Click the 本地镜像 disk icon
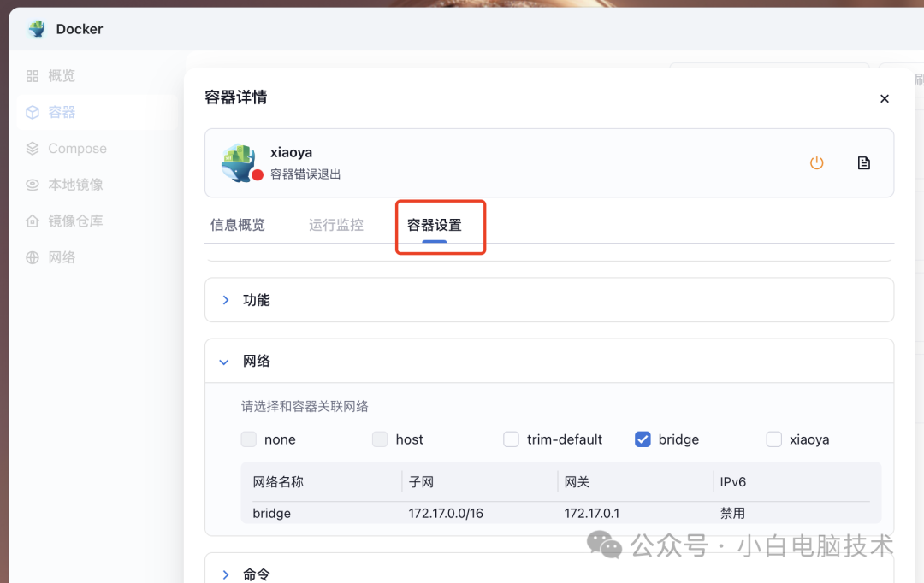This screenshot has height=583, width=924. [x=33, y=185]
